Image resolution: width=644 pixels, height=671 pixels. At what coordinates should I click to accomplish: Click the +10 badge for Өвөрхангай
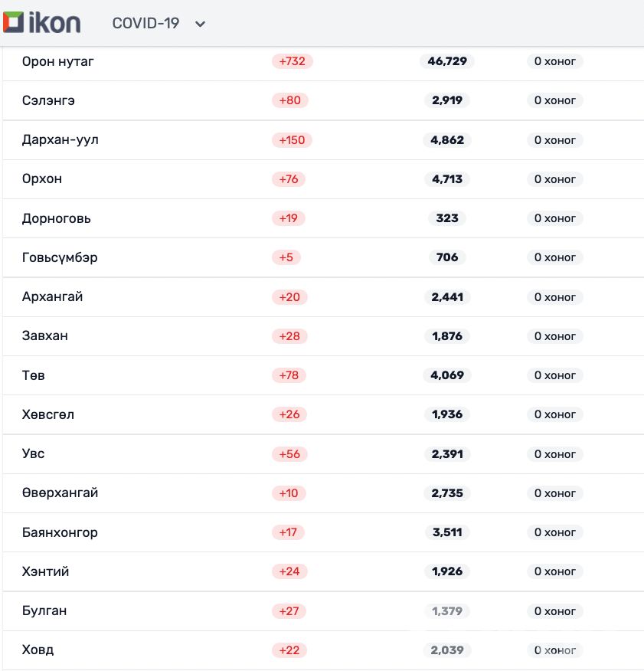point(289,493)
